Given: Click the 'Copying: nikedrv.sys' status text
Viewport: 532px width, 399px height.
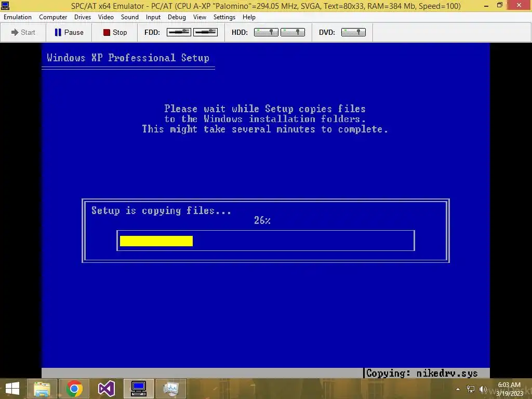Looking at the screenshot, I should click(422, 373).
